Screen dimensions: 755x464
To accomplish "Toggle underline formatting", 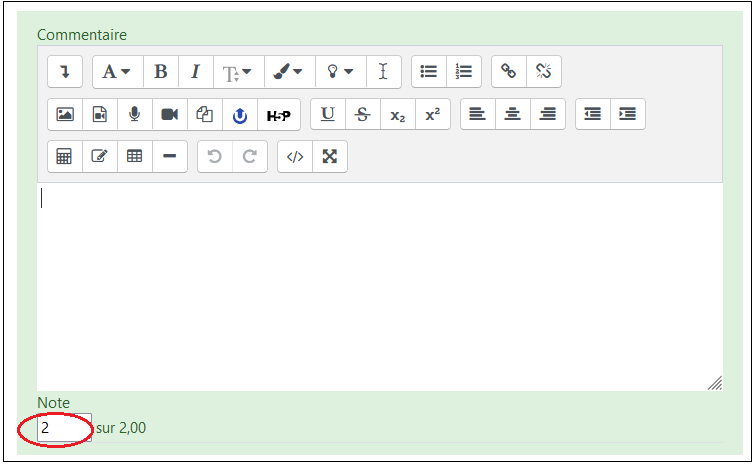I will pyautogui.click(x=327, y=114).
